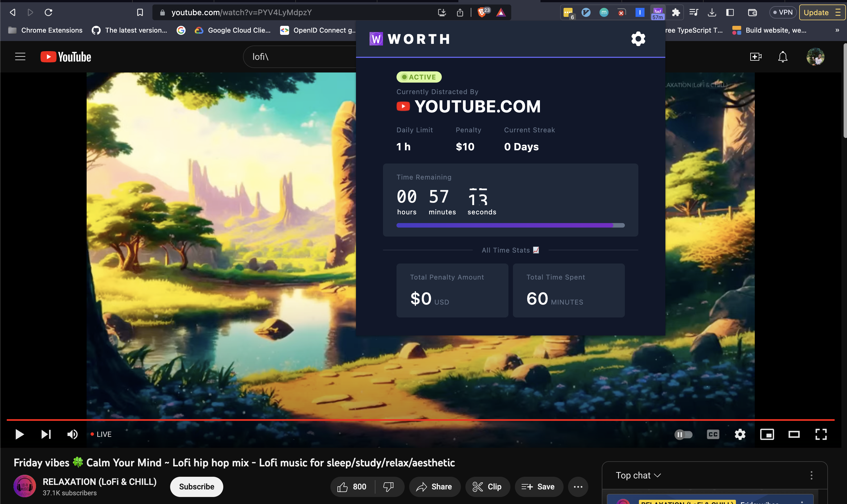The height and width of the screenshot is (504, 847).
Task: Switch to theater mode
Action: point(794,434)
